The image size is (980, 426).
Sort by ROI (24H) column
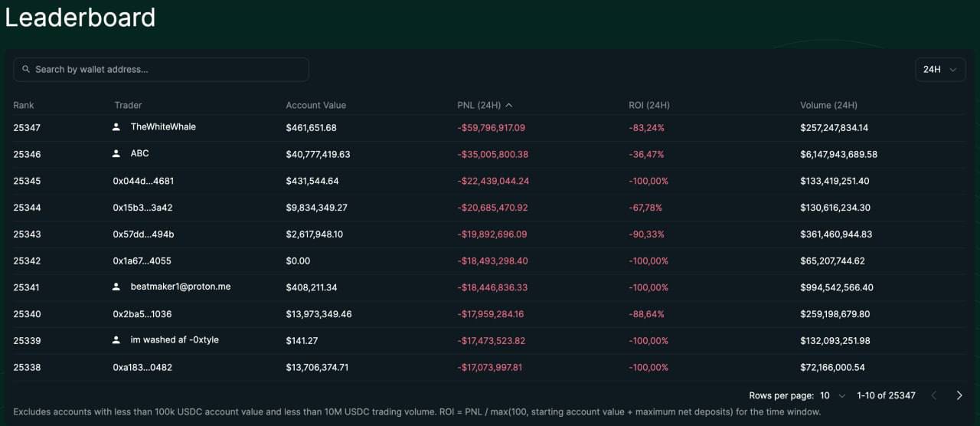click(648, 105)
